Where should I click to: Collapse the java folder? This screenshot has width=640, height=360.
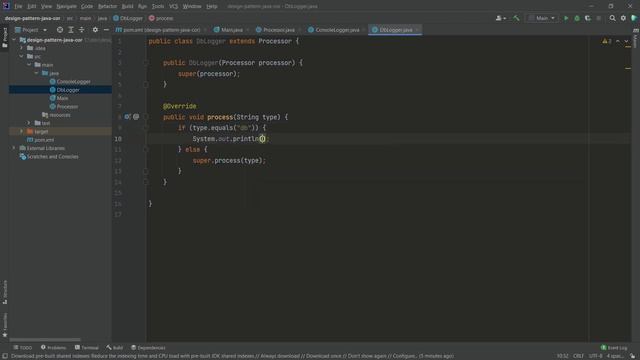tap(36, 73)
